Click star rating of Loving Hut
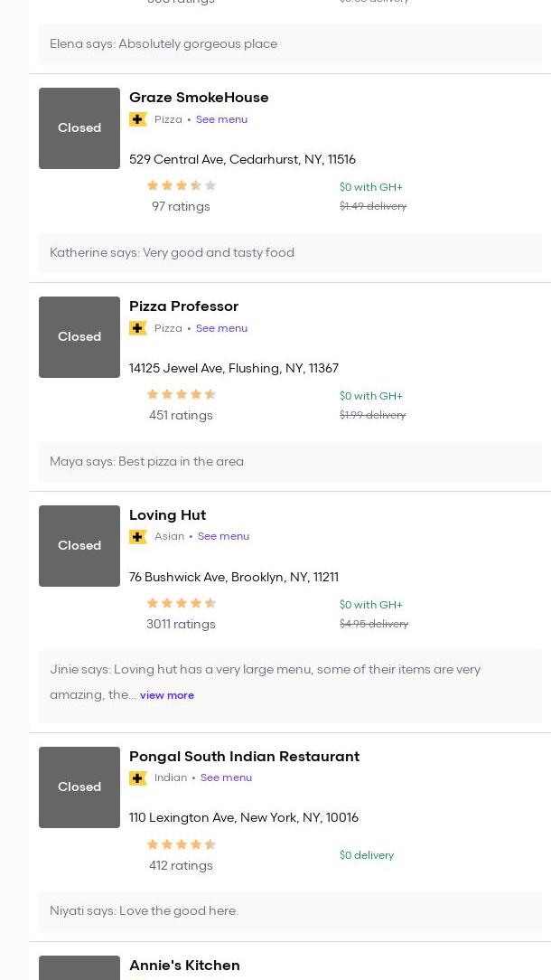This screenshot has height=980, width=551. (x=181, y=603)
